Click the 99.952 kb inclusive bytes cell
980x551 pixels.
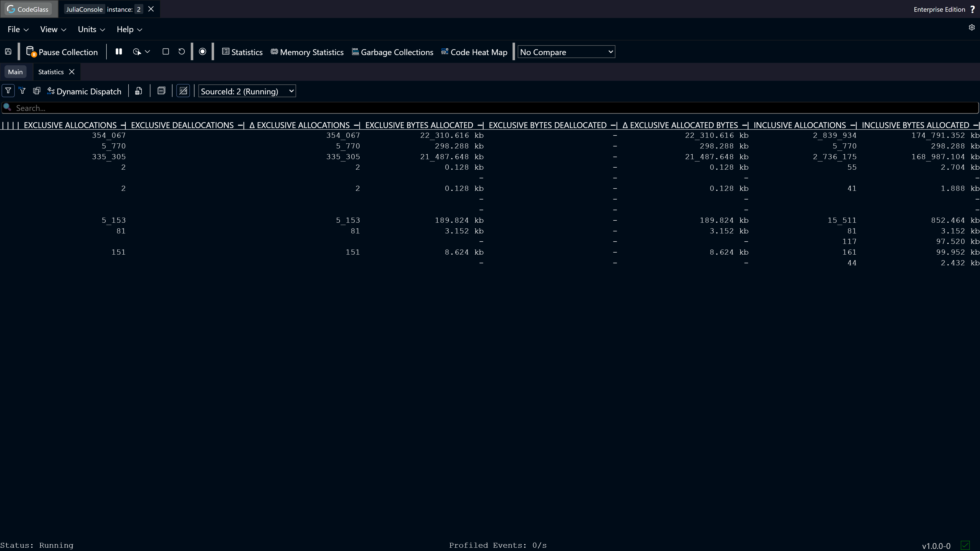tap(958, 252)
